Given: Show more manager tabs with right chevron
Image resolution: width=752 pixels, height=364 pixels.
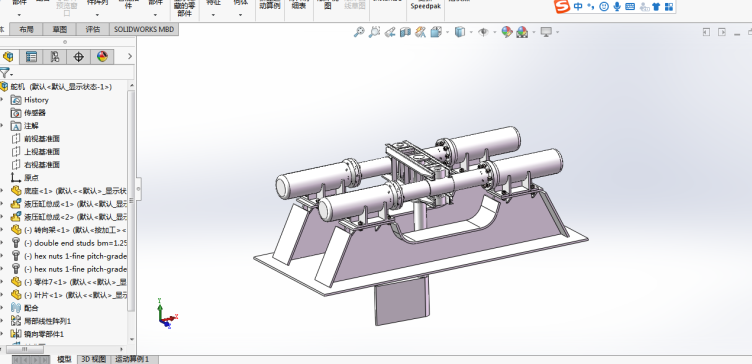Looking at the screenshot, I should pos(129,57).
